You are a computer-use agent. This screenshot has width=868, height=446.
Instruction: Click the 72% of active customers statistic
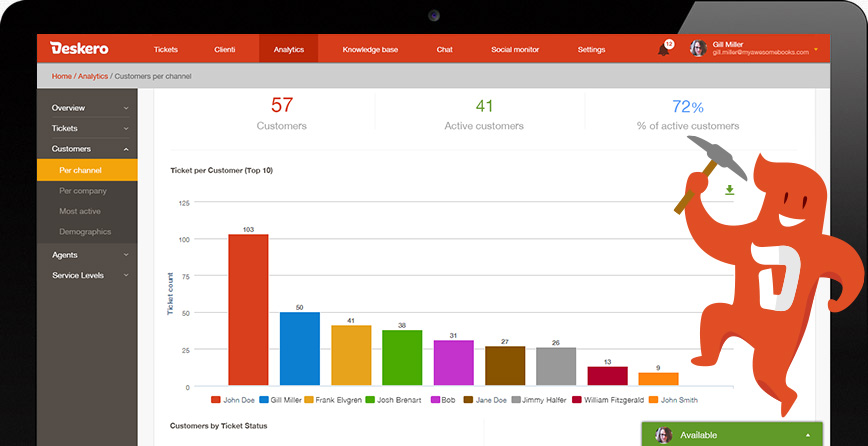coord(688,113)
